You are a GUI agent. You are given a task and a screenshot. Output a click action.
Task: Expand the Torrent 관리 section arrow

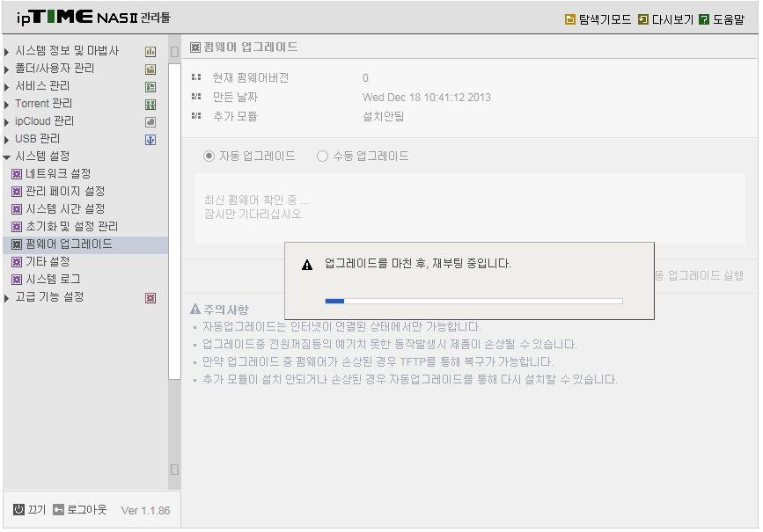6,105
